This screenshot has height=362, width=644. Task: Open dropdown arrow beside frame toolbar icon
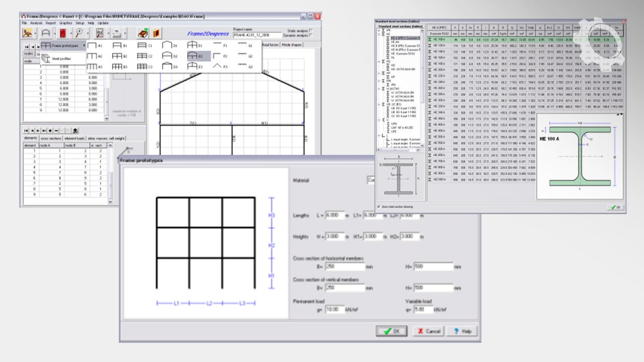(x=55, y=34)
